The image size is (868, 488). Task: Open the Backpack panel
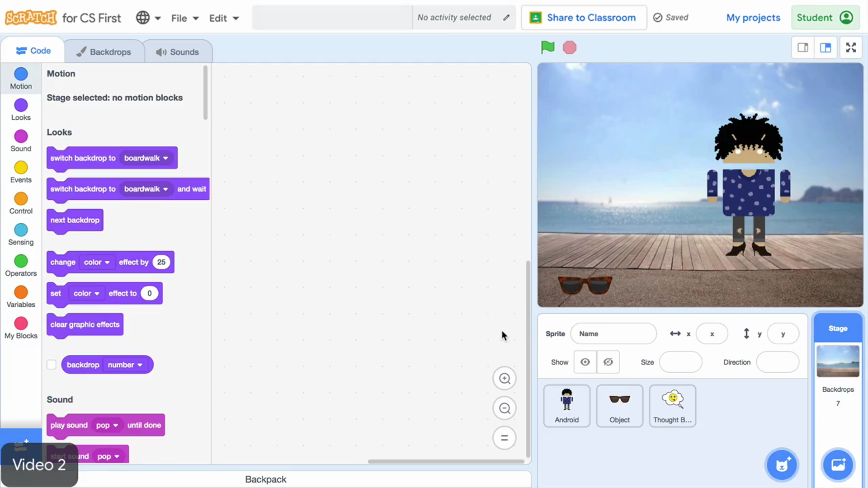click(x=265, y=479)
